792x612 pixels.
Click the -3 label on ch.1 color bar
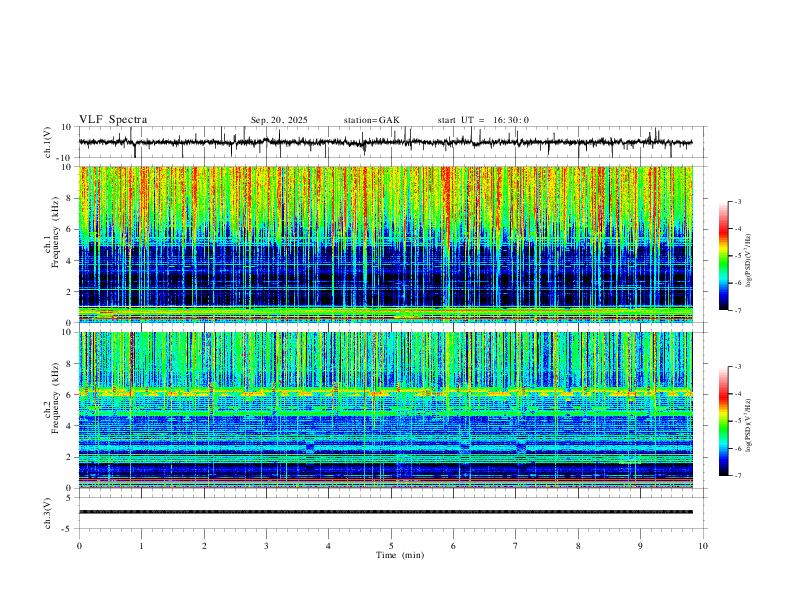(738, 201)
